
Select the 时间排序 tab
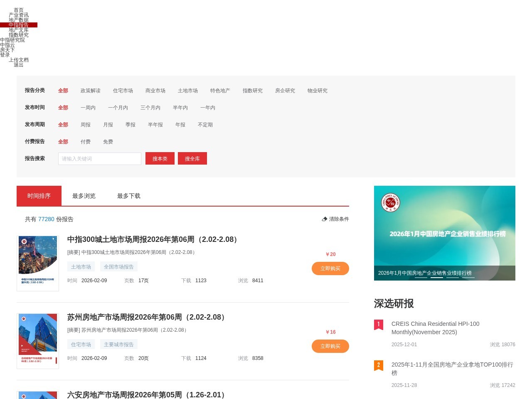[x=39, y=196]
